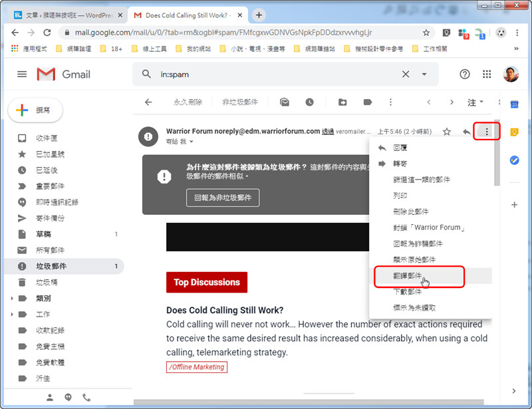Click 非垃圾郵件 in the mail toolbar
Screen dimensions: 532x409
(240, 102)
